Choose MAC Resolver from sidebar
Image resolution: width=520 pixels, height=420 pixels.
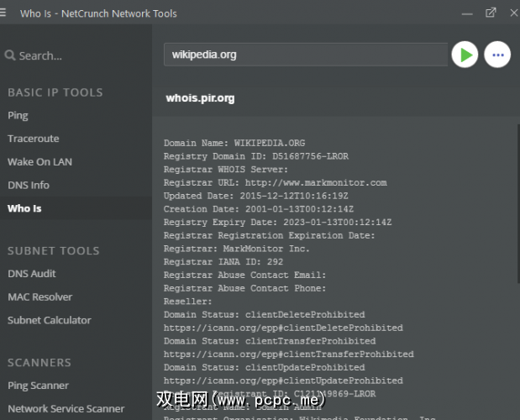coord(39,297)
